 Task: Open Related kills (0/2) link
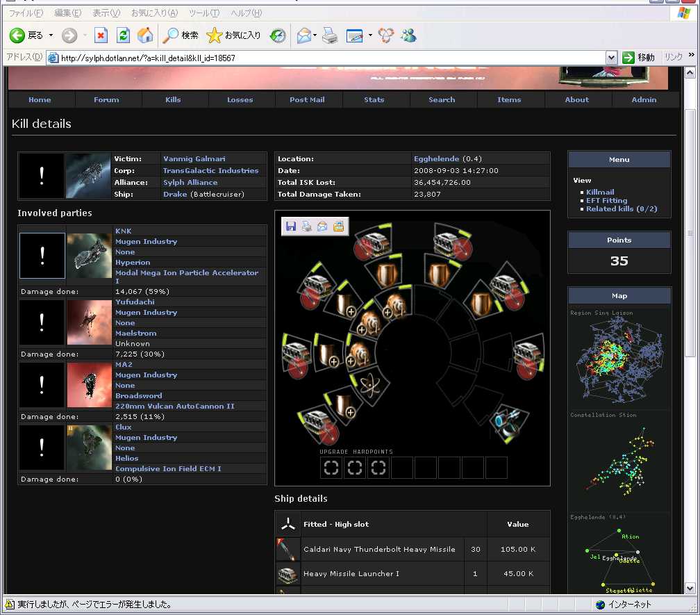[x=622, y=208]
